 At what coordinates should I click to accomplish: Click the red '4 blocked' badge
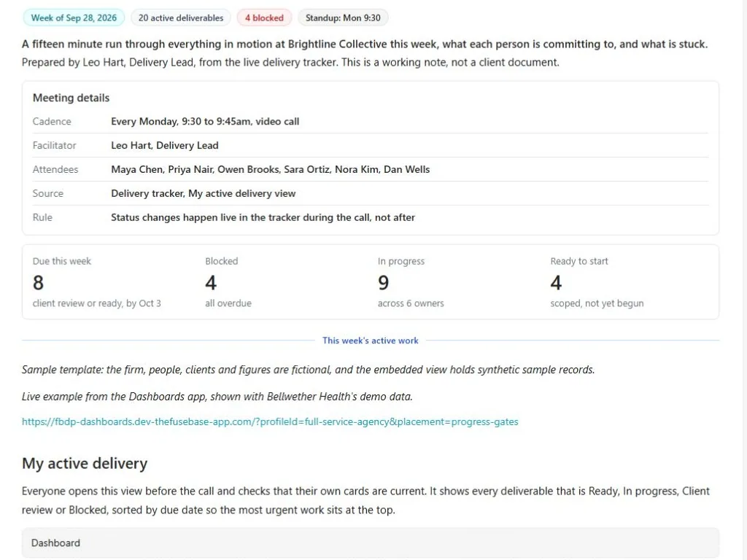264,17
